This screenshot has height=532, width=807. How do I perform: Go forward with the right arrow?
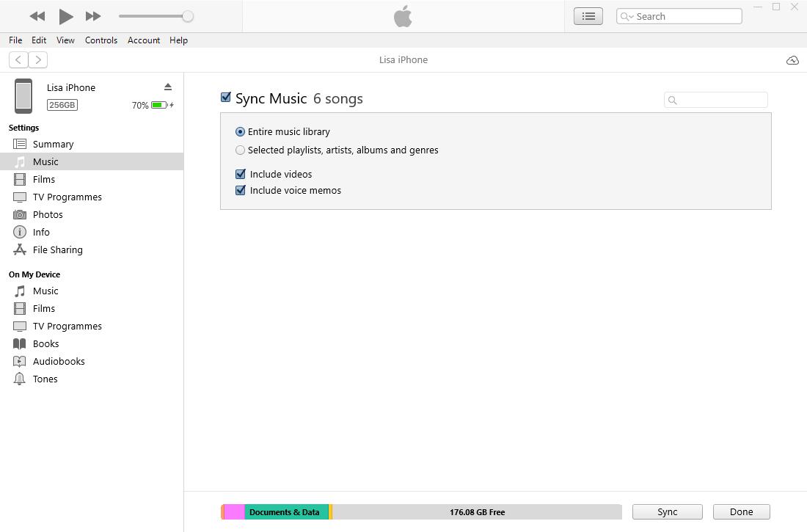coord(38,59)
